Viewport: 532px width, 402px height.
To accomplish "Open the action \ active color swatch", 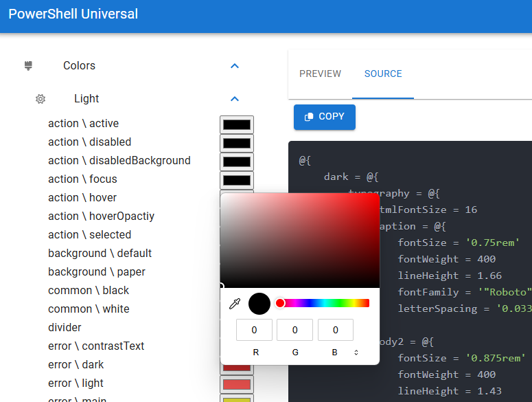I will 237,124.
